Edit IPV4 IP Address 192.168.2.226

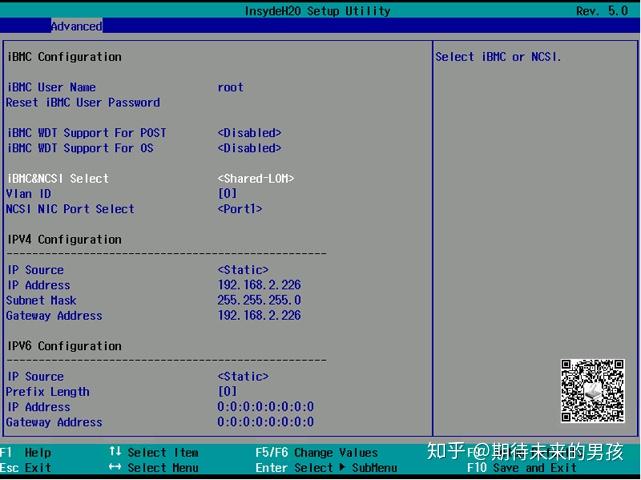pyautogui.click(x=259, y=285)
